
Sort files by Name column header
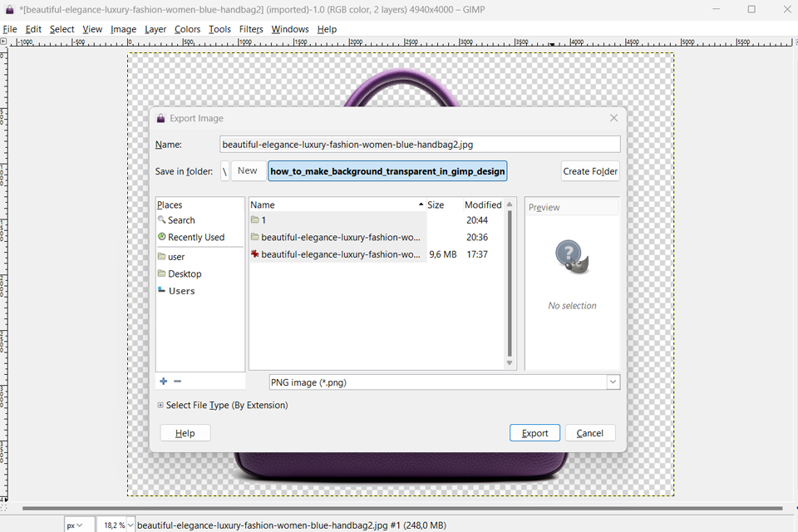(x=337, y=204)
